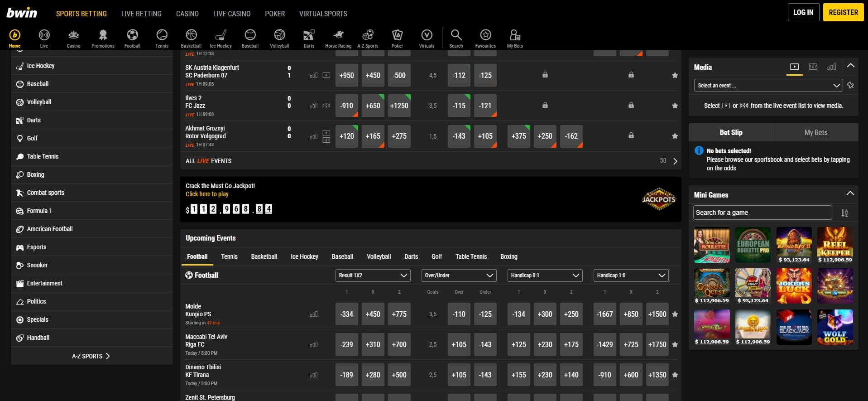The width and height of the screenshot is (868, 401).
Task: Open Esports in sidebar
Action: click(x=91, y=247)
